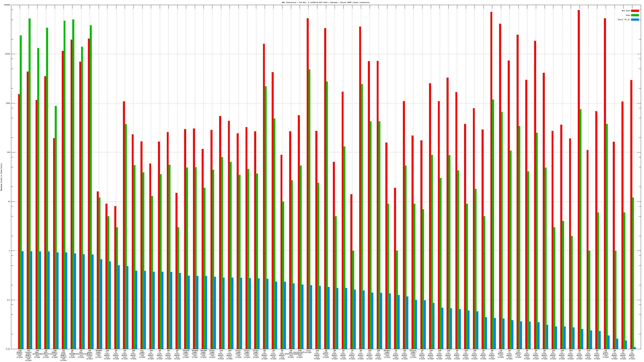644x362 pixels.
Task: Click the 0.1 y-axis tick label
Action: pos(9,300)
